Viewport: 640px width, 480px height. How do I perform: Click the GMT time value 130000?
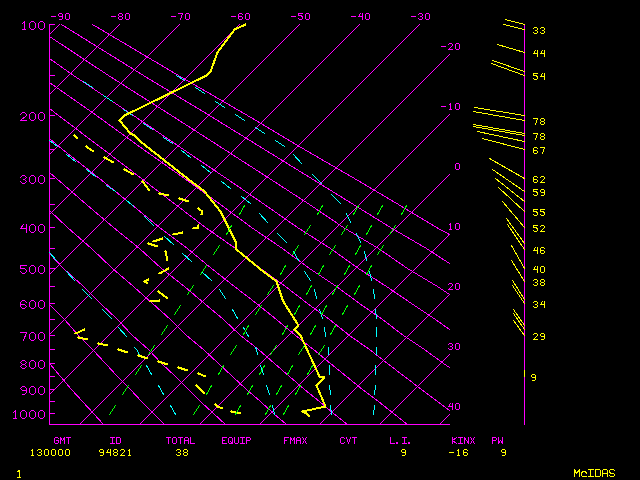(x=63, y=452)
